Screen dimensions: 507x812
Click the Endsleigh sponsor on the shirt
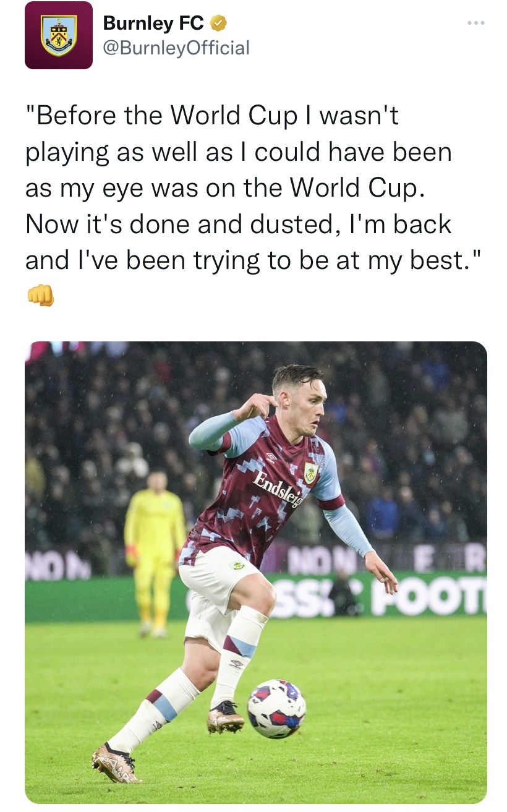(278, 488)
